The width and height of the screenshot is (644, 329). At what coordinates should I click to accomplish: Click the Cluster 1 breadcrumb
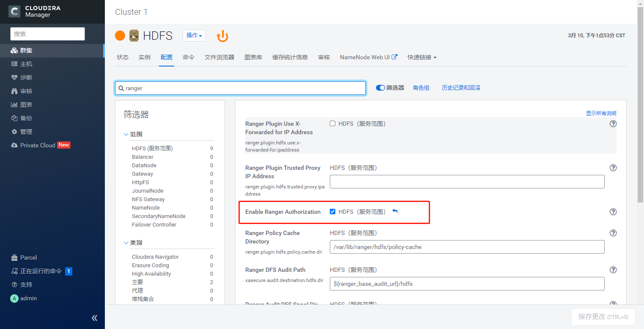point(131,12)
